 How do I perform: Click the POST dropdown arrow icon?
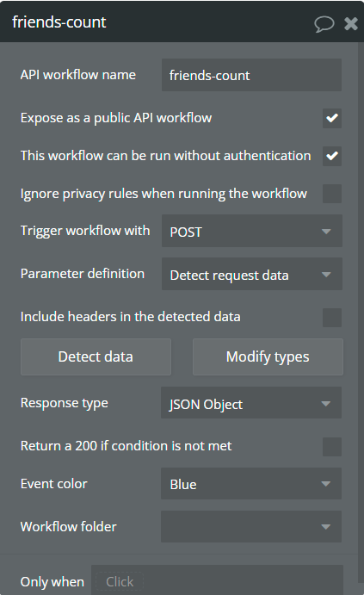(x=326, y=232)
